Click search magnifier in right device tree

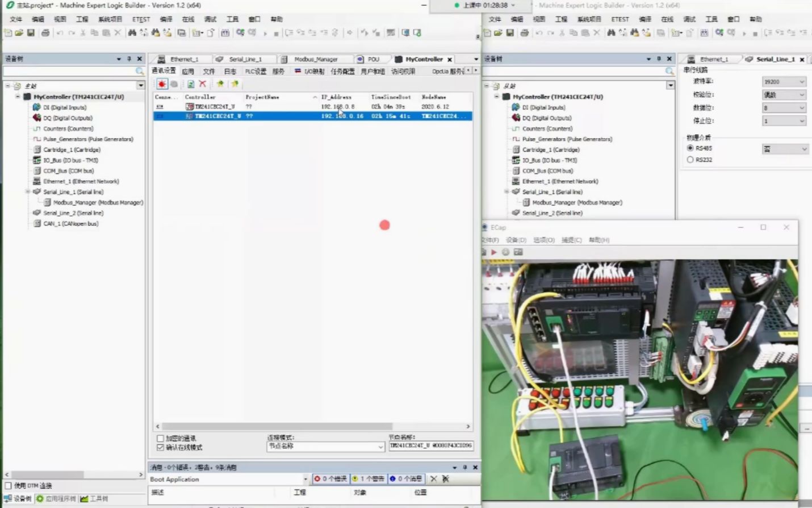point(669,71)
